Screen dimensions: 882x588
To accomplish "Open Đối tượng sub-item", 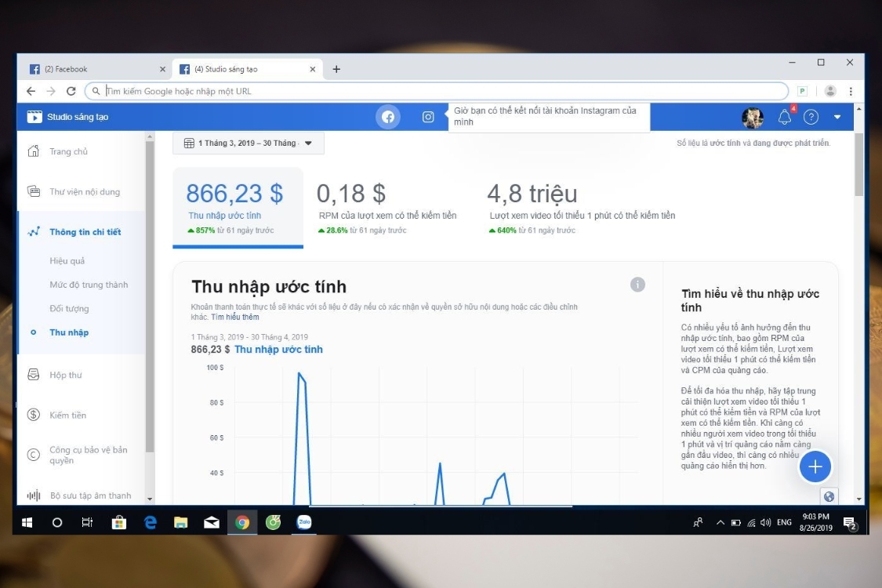I will (69, 308).
